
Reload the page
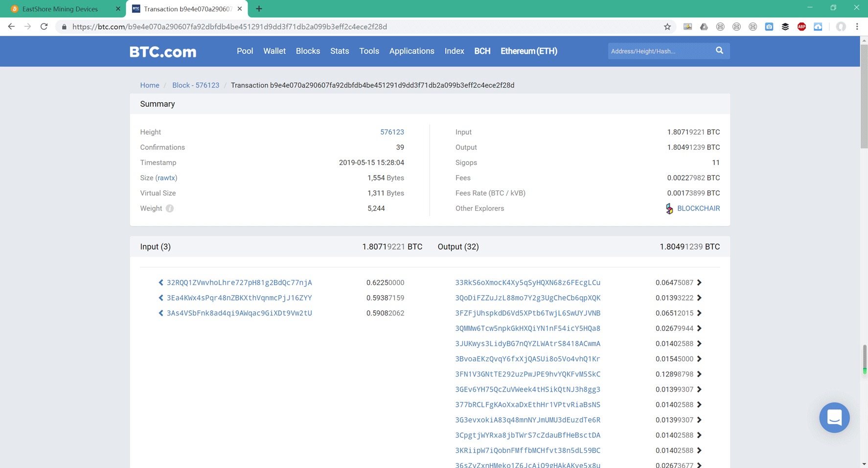coord(44,27)
